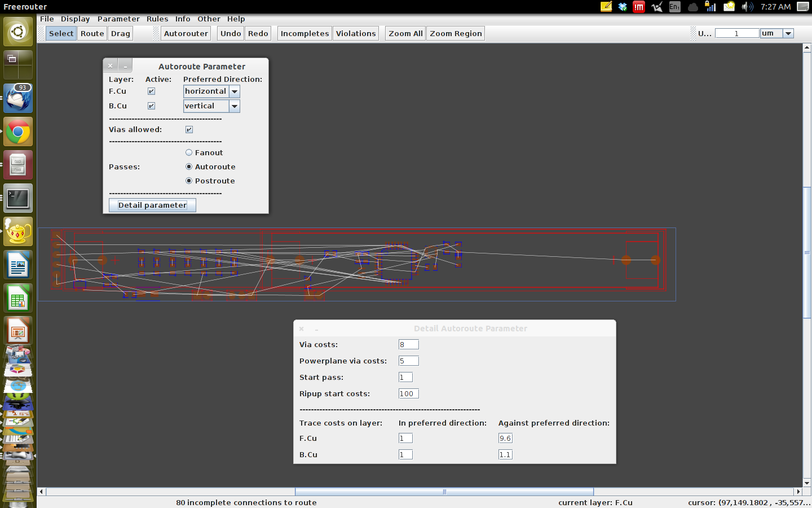Launch the Terminal from the dock
The height and width of the screenshot is (508, 812).
click(x=18, y=198)
